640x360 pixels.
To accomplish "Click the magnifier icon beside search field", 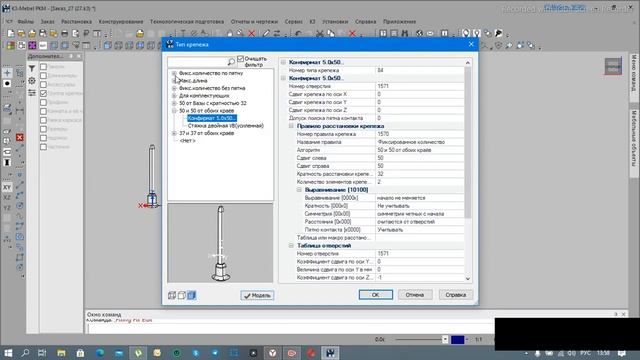I will click(x=231, y=62).
